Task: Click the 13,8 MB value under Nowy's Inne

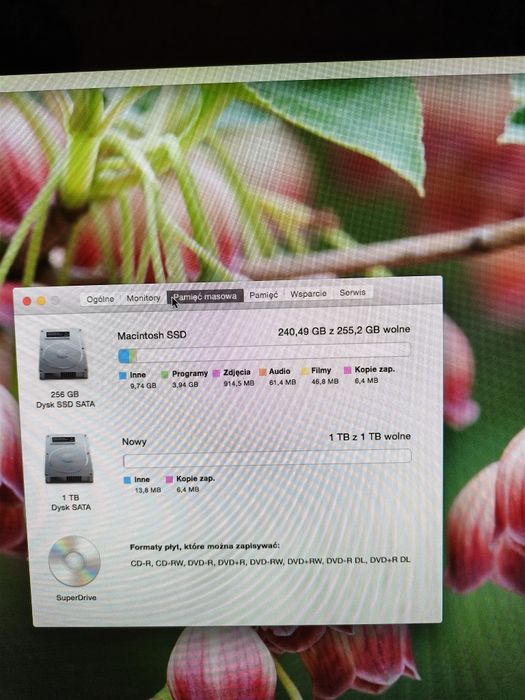Action: click(x=148, y=490)
